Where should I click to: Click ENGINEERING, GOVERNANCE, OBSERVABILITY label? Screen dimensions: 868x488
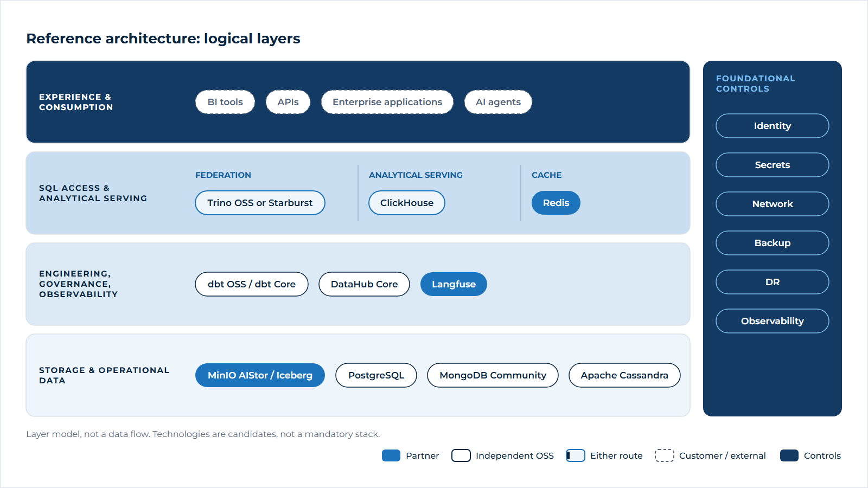tap(78, 284)
